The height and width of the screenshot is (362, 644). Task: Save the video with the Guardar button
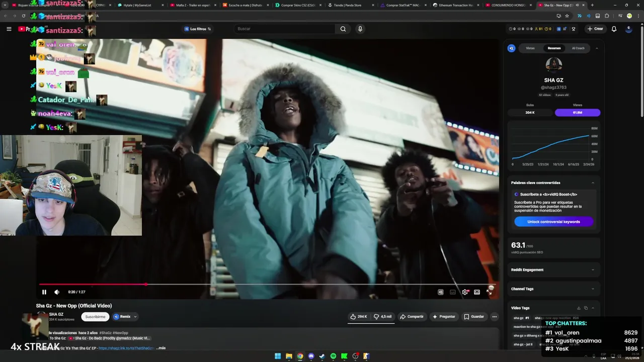(x=474, y=317)
